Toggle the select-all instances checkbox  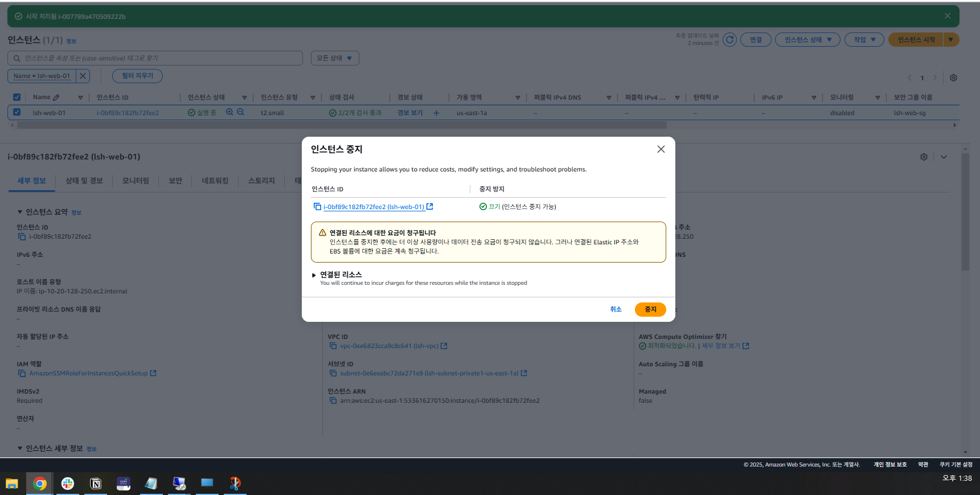click(x=17, y=97)
